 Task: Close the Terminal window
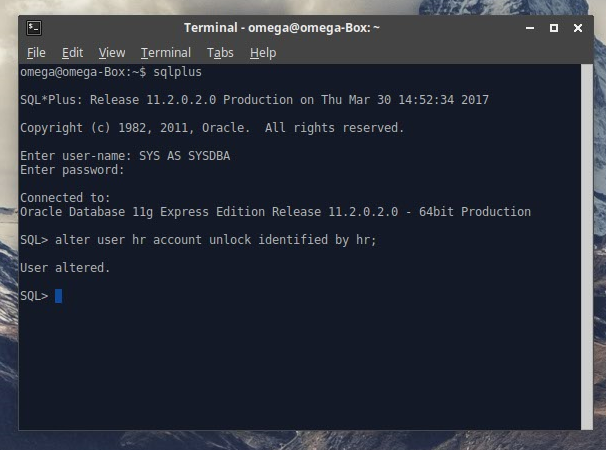point(575,28)
